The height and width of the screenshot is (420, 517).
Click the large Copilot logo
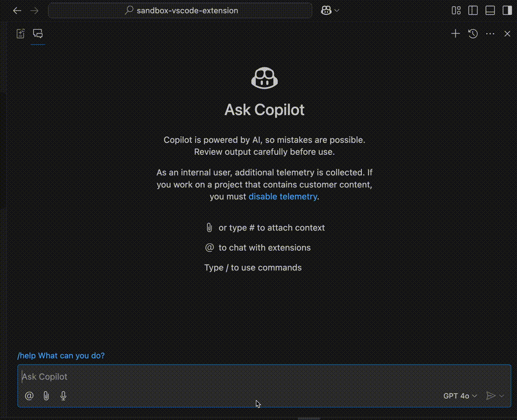pos(264,78)
